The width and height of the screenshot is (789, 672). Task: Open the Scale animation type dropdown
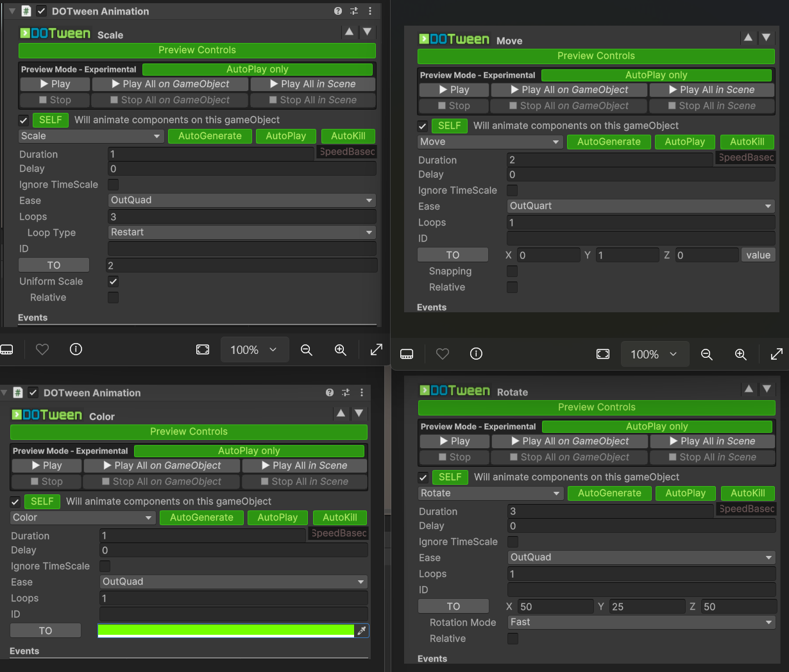(x=91, y=136)
